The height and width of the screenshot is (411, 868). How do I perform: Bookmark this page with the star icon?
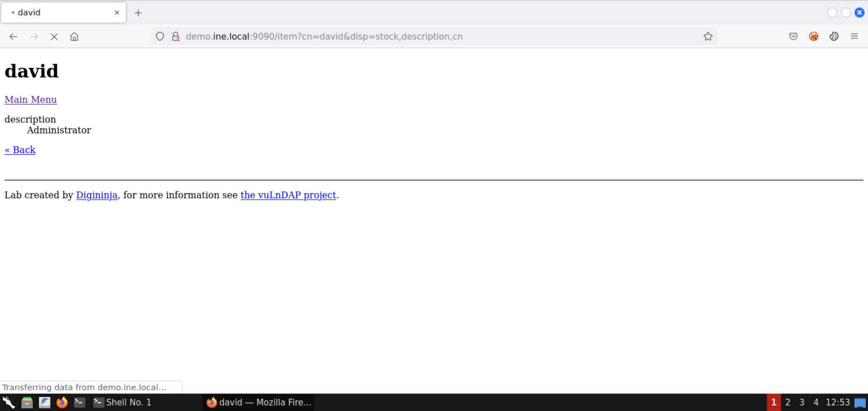[708, 37]
